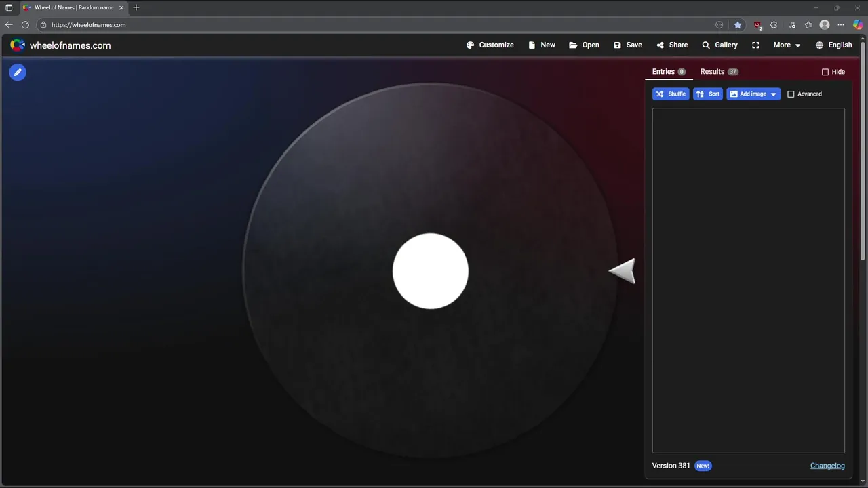Spin the wheel by its white center
Image resolution: width=868 pixels, height=488 pixels.
(x=431, y=271)
